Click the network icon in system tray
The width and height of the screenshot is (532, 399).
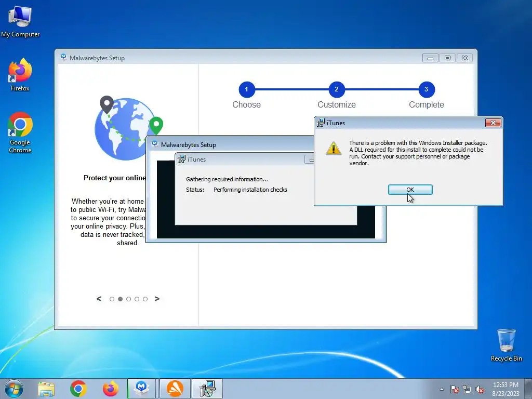pyautogui.click(x=467, y=390)
